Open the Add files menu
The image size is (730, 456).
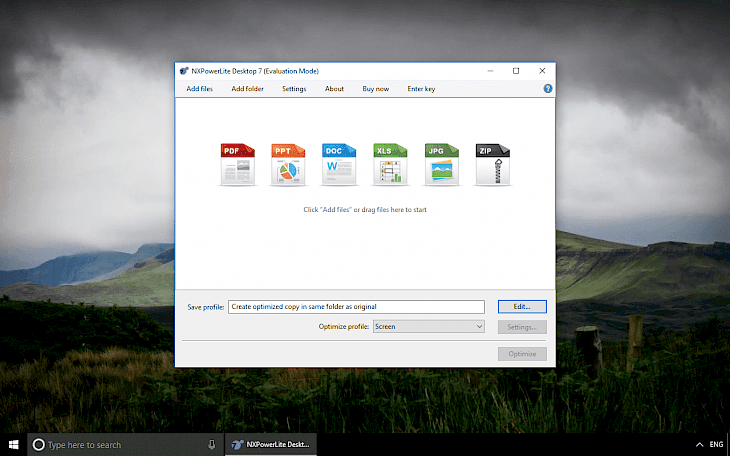[x=199, y=88]
